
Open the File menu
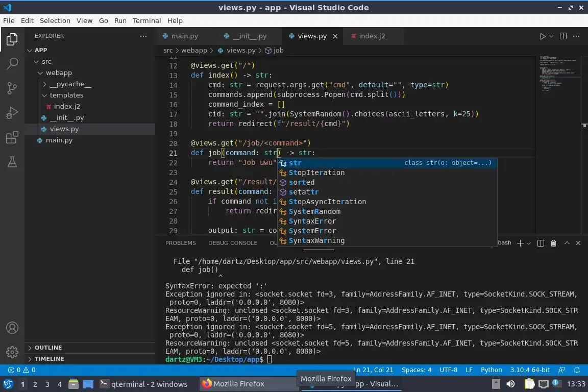click(x=9, y=20)
